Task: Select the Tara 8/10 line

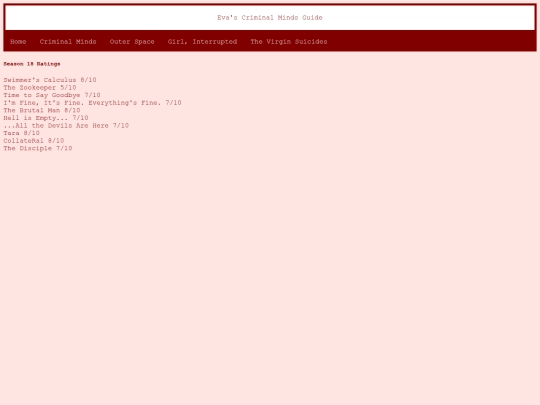Action: (22, 133)
